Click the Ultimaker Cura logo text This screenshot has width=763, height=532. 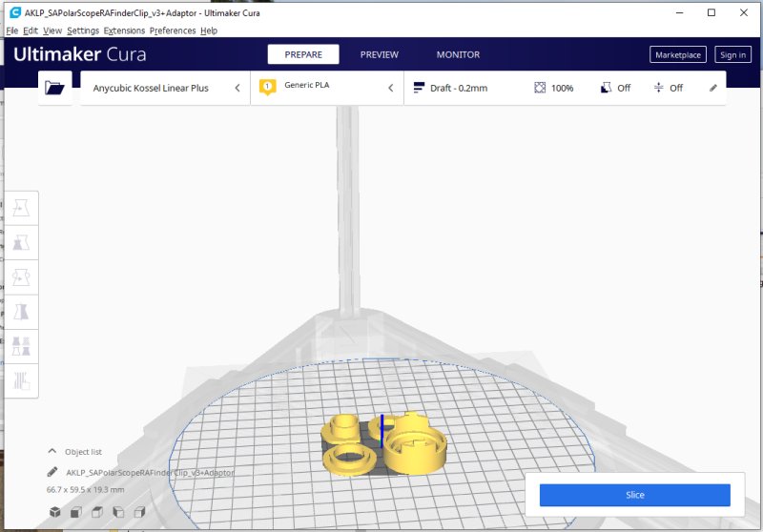79,54
